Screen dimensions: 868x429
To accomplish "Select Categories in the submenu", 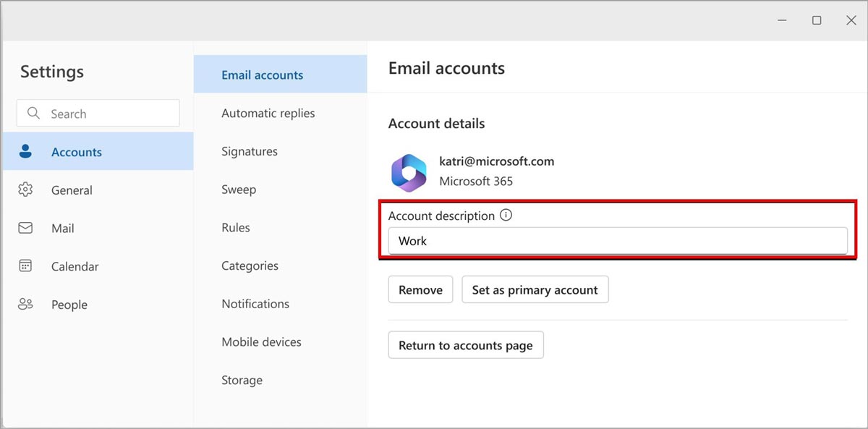I will tap(250, 266).
